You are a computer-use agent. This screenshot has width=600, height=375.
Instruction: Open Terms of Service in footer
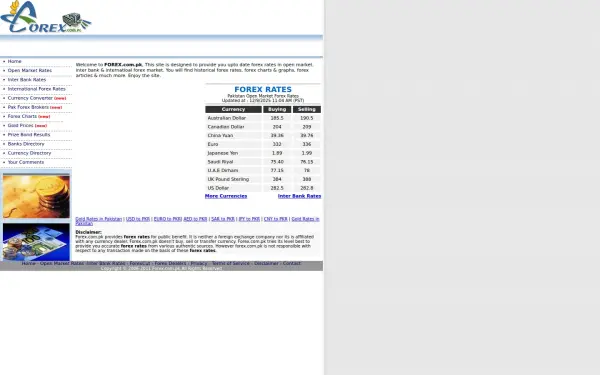tap(230, 263)
